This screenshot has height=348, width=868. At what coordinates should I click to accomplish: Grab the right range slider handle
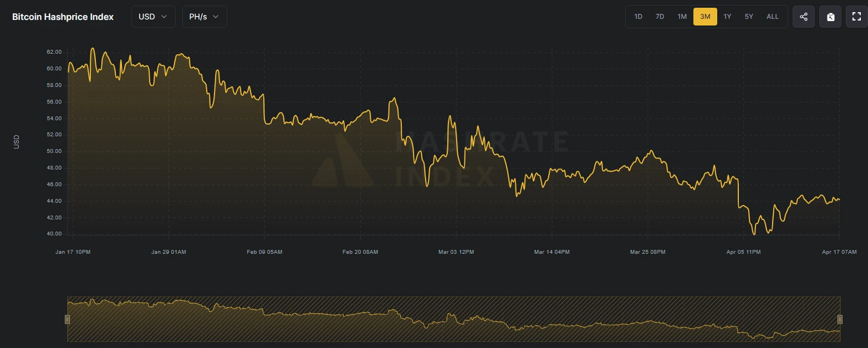tap(840, 319)
